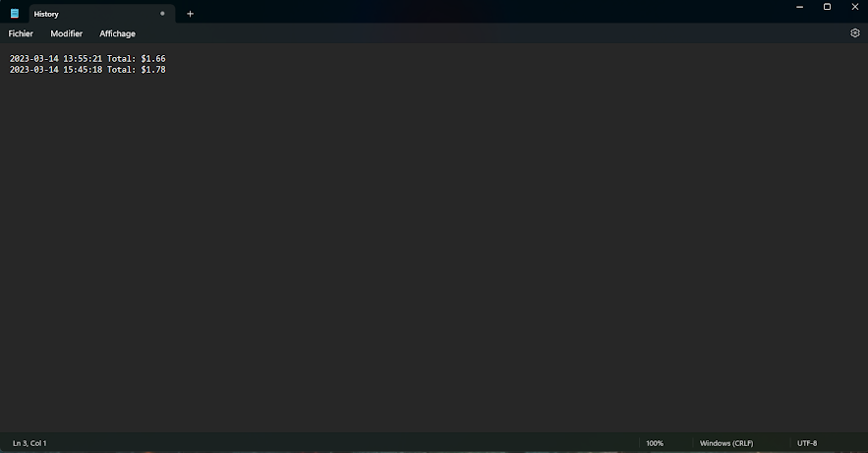Click the Windows (CRLF) line ending indicator
Screen dimensions: 868x453
[726, 443]
